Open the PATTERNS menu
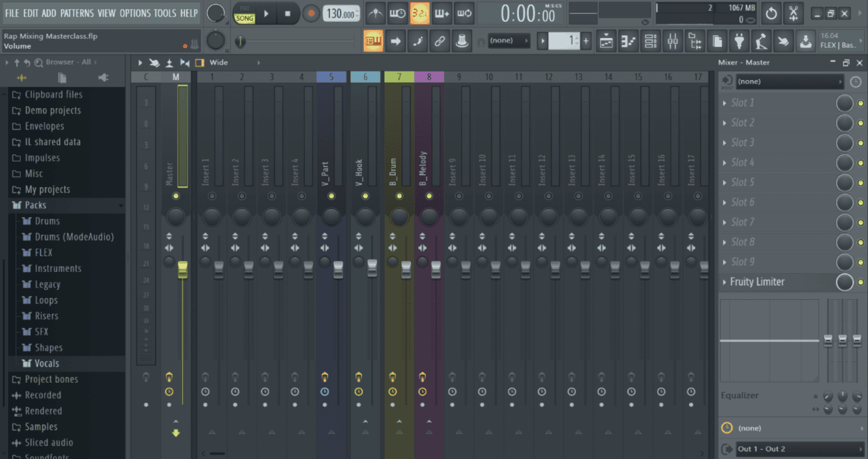Image resolution: width=868 pixels, height=459 pixels. click(77, 13)
